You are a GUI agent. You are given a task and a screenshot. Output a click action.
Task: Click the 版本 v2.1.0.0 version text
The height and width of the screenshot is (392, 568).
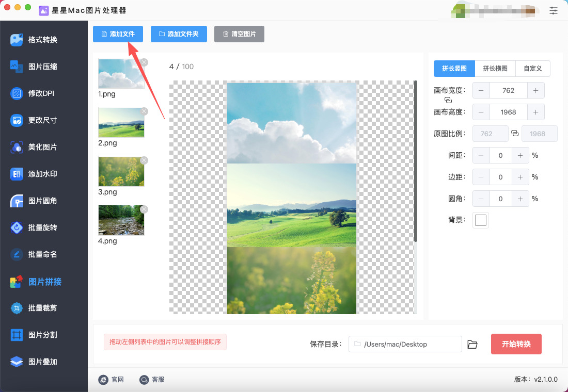(x=535, y=379)
